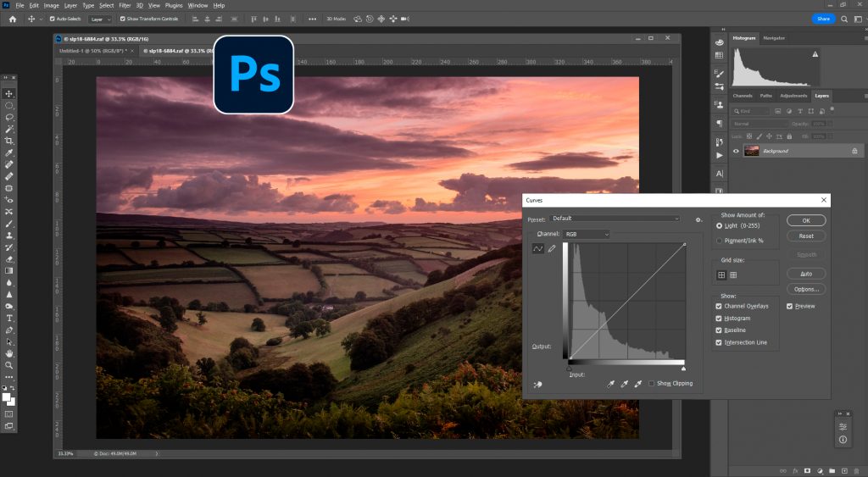This screenshot has width=868, height=477.
Task: Open the Search magnifier icon near Share
Action: 844,19
